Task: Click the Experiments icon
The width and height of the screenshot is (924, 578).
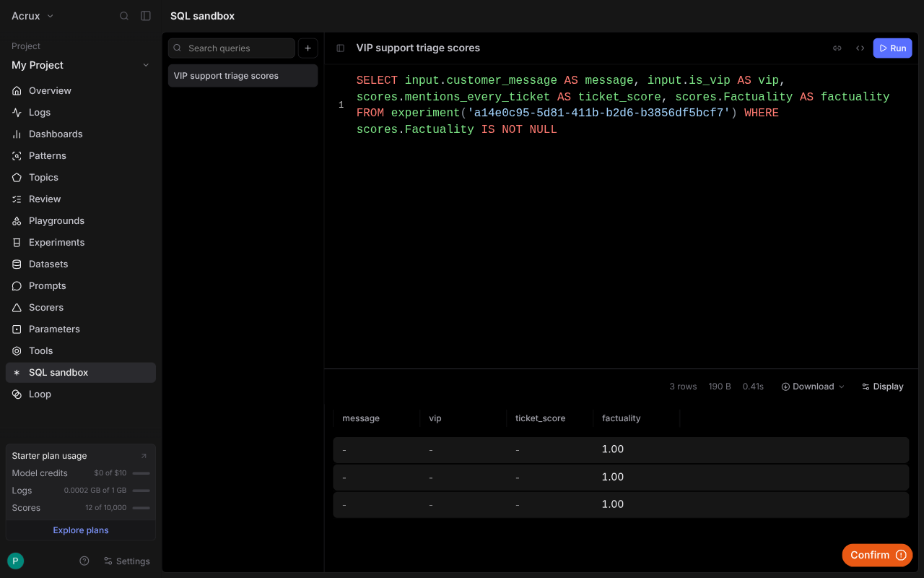Action: coord(17,242)
